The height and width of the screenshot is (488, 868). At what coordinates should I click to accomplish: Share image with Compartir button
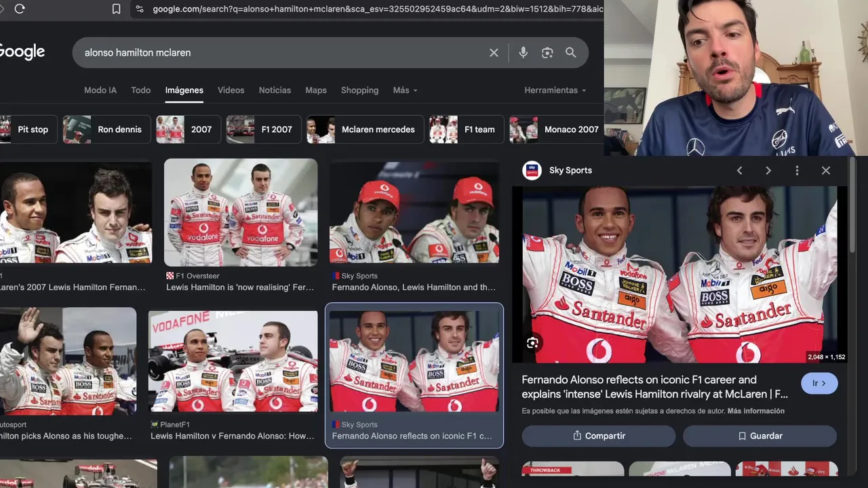(598, 436)
